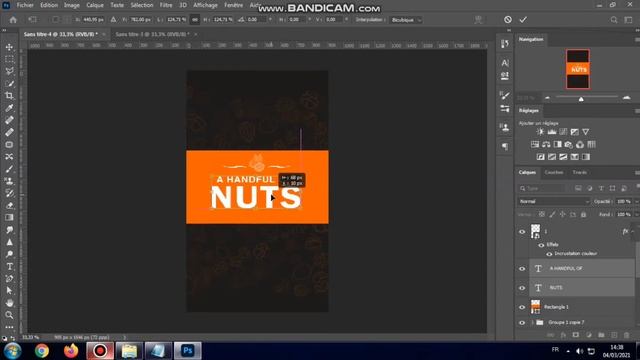Switch to the Tracés tab
Screen dimensions: 640x360
(580, 172)
